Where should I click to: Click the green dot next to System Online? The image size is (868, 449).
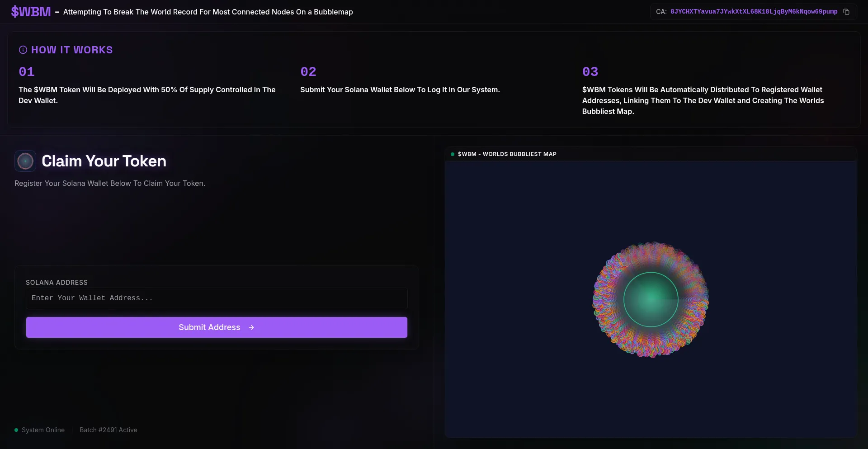(x=16, y=430)
